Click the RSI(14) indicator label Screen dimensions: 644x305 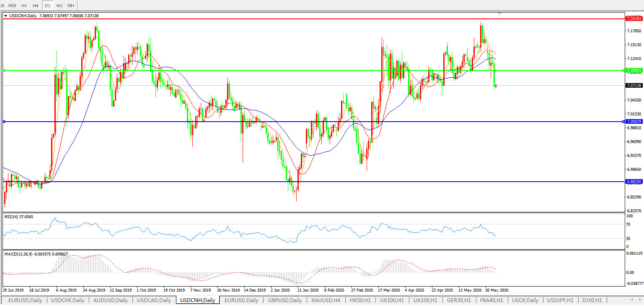pyautogui.click(x=19, y=216)
